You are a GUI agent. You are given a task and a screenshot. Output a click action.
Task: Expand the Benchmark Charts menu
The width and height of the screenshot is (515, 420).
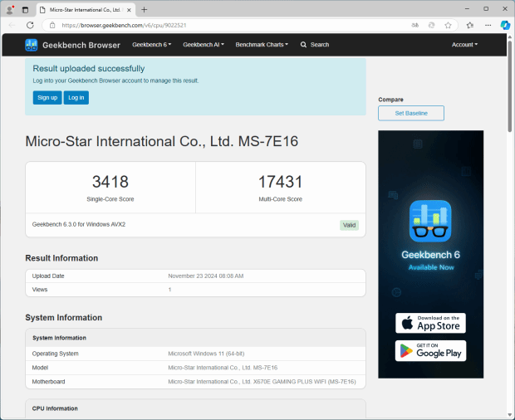pyautogui.click(x=262, y=45)
